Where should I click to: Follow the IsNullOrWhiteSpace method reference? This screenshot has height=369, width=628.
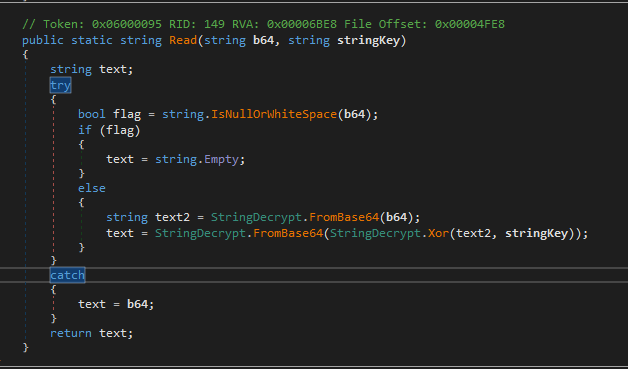coord(274,115)
